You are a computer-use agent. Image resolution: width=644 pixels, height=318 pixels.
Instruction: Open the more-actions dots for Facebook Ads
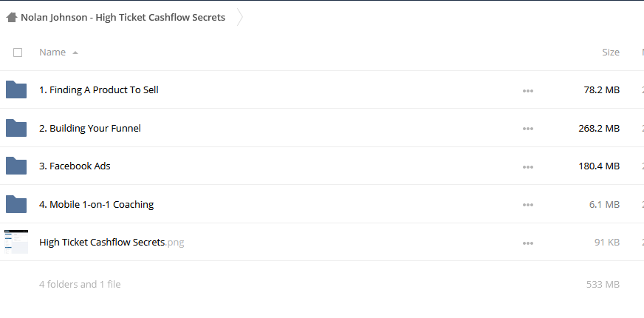(528, 167)
